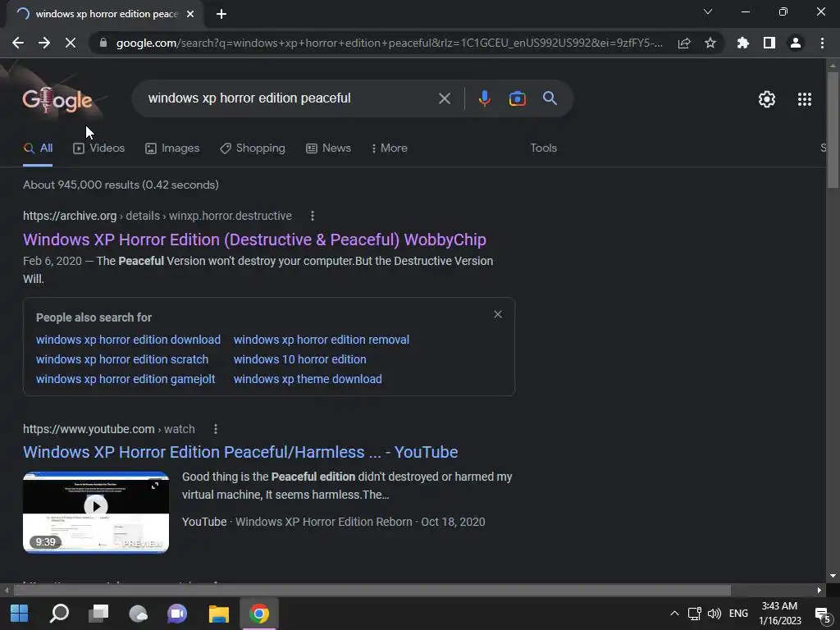840x630 pixels.
Task: Open a new browser tab
Action: 221,14
